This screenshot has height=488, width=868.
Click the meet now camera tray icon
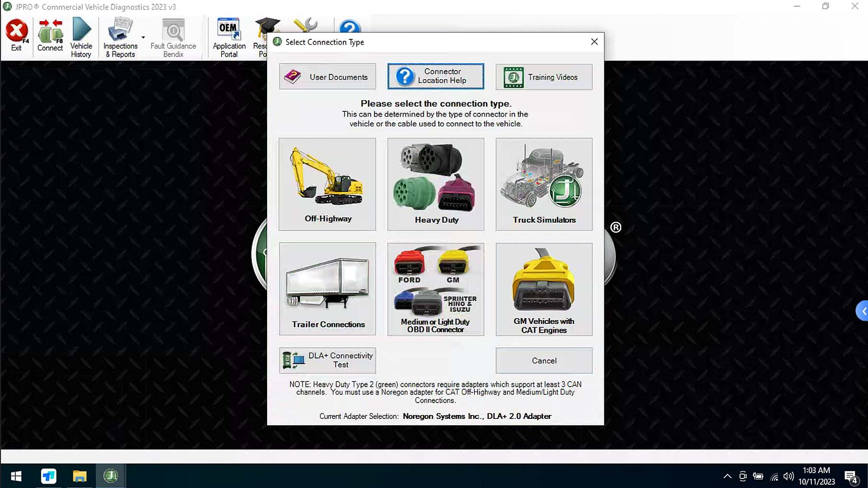[x=743, y=476]
